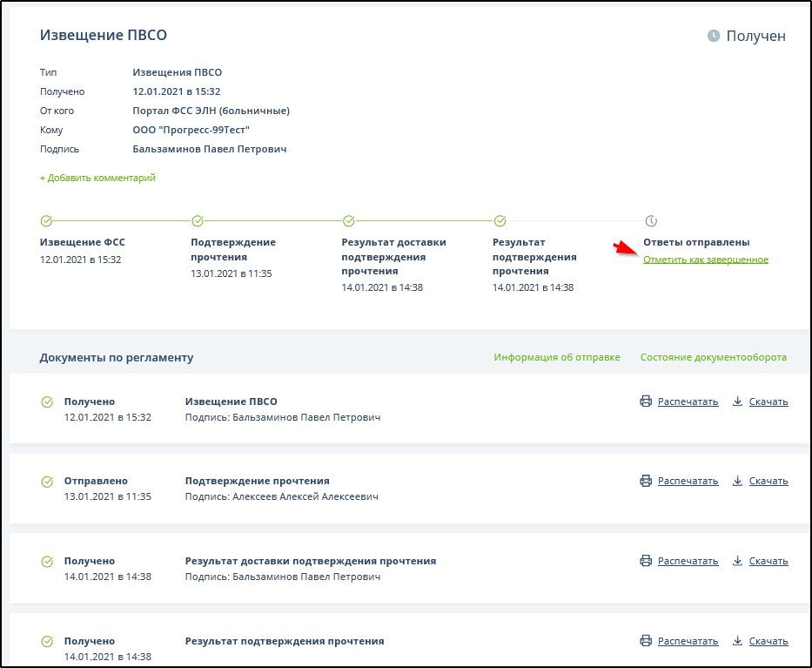Add a comment via Добавить комментарий link
The image size is (812, 668).
tap(97, 178)
